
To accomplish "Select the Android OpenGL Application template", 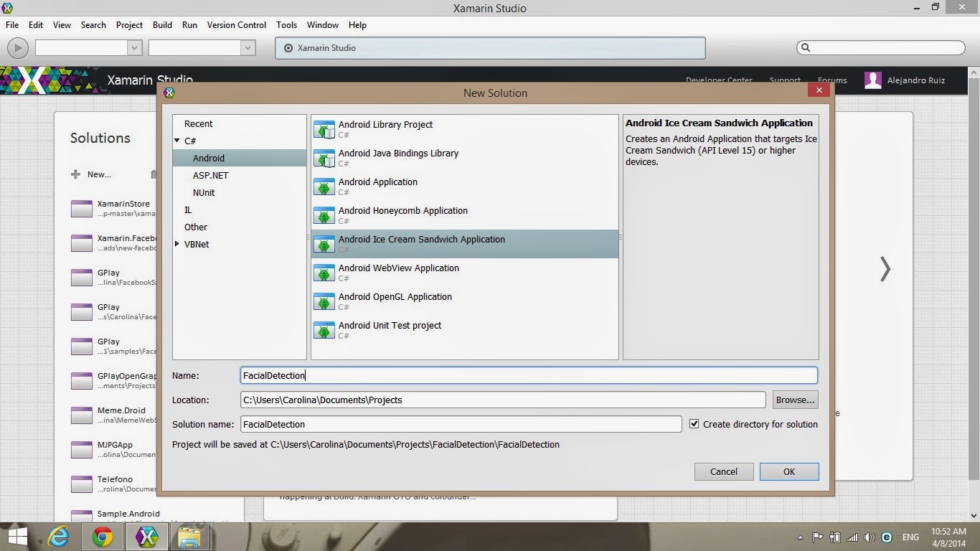I will [x=395, y=301].
